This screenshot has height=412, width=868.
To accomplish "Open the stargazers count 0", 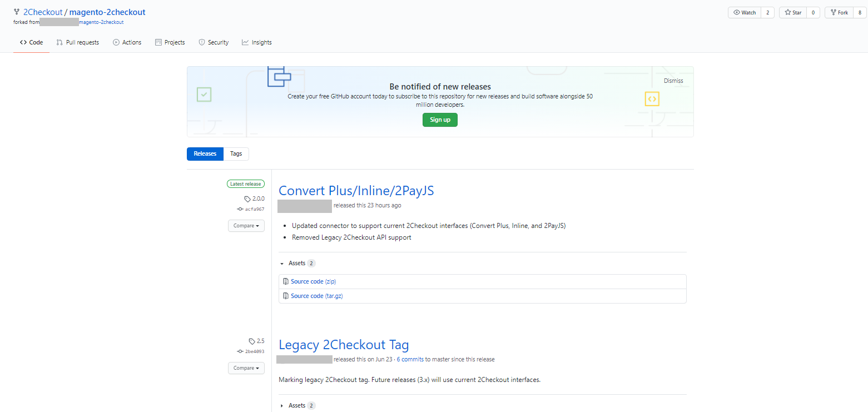I will pos(814,13).
